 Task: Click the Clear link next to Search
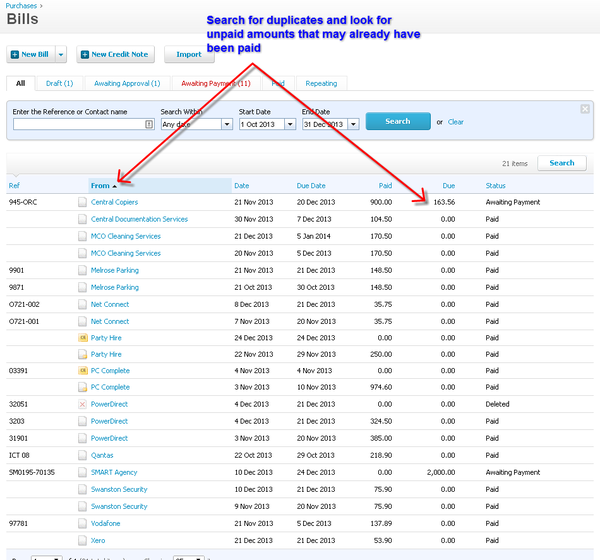(x=455, y=121)
